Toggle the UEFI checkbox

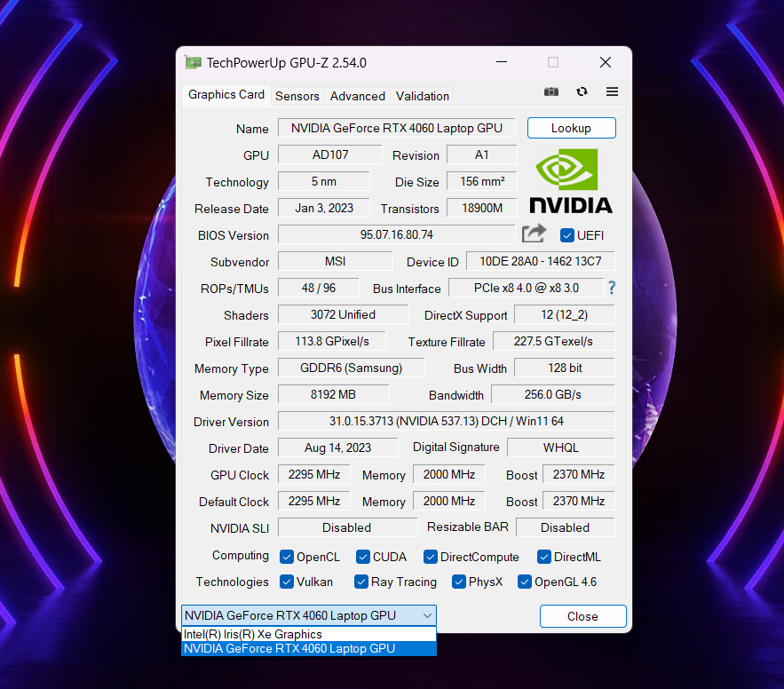click(567, 235)
